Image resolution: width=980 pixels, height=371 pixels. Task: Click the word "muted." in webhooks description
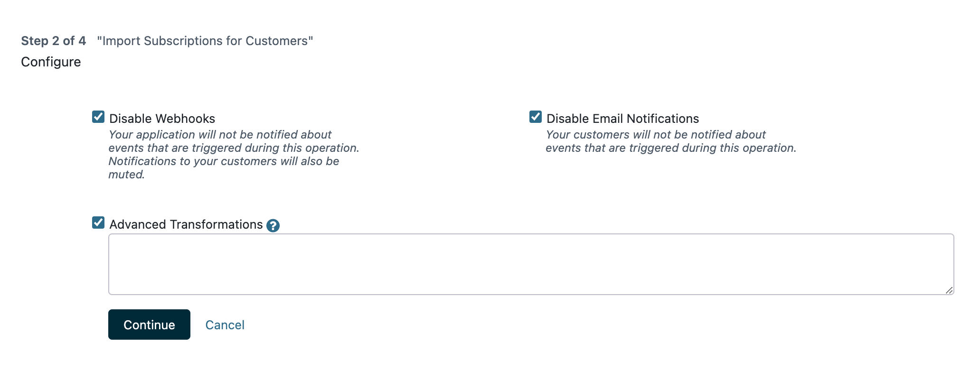pos(126,175)
